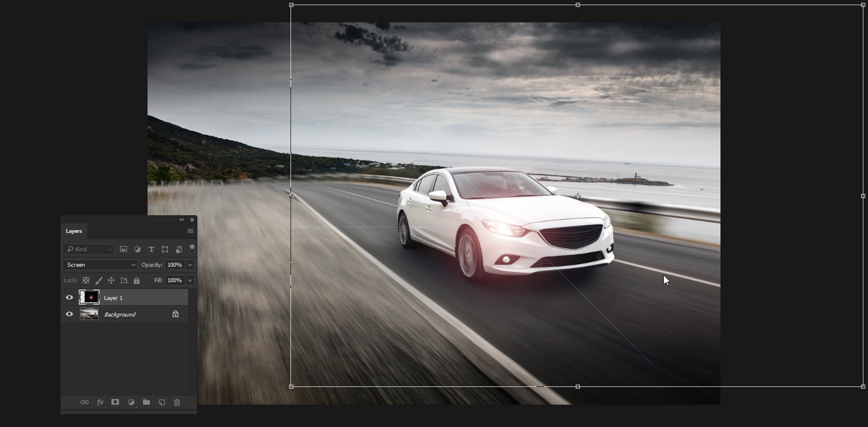Prevent auto-nesting in artboards lock icon
Screen dimensions: 868x427
pyautogui.click(x=124, y=281)
